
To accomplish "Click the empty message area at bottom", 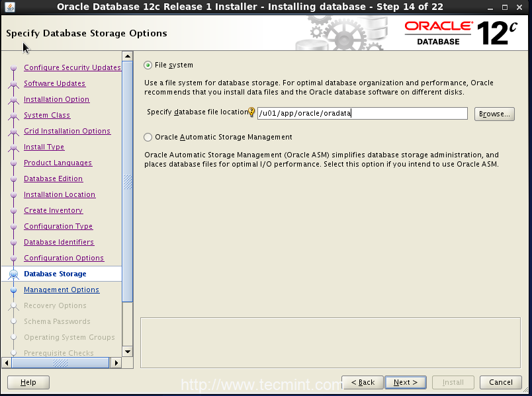I will point(330,342).
